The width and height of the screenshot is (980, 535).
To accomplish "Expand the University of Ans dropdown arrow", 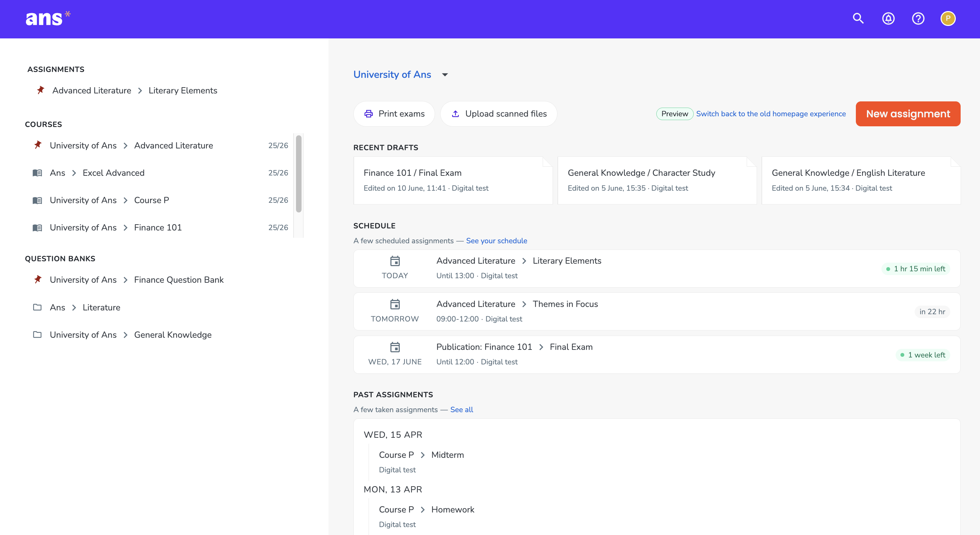I will (x=445, y=75).
